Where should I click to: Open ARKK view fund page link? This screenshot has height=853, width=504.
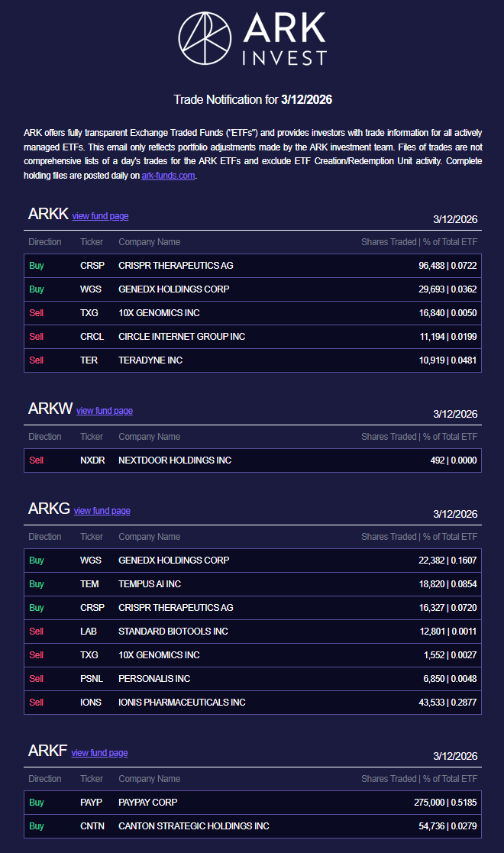click(100, 216)
